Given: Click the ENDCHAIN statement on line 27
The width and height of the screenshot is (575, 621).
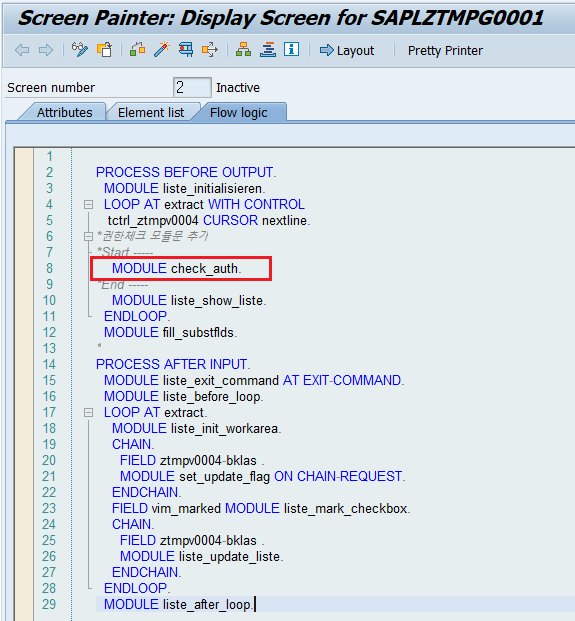Looking at the screenshot, I should [x=147, y=572].
